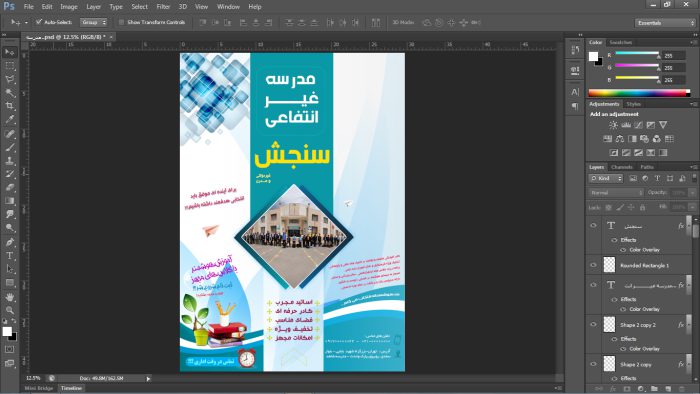Image resolution: width=700 pixels, height=394 pixels.
Task: Open the Image menu
Action: click(x=69, y=7)
